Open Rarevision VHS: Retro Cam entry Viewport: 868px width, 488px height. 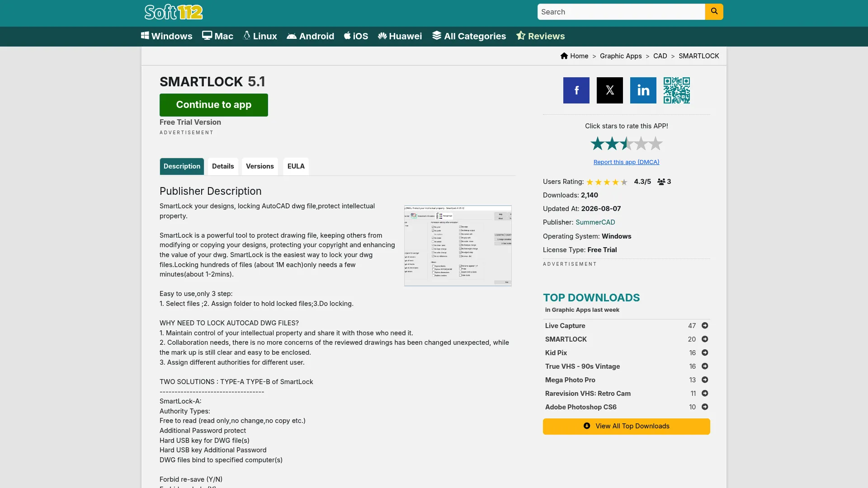588,394
